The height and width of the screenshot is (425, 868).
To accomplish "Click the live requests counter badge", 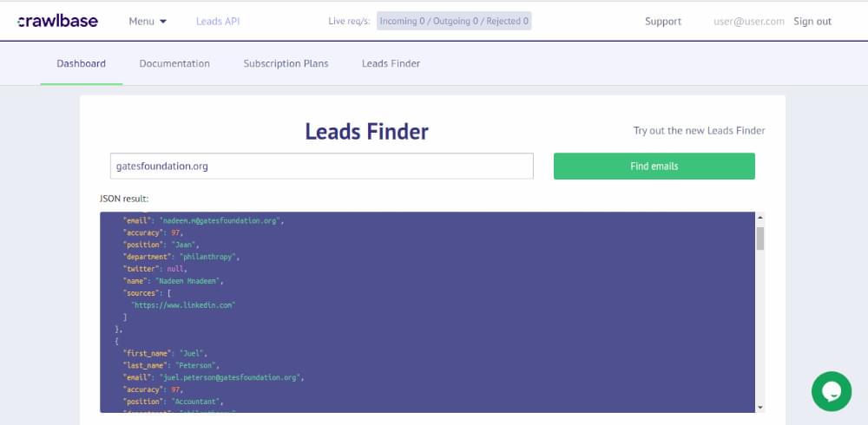I will [454, 21].
